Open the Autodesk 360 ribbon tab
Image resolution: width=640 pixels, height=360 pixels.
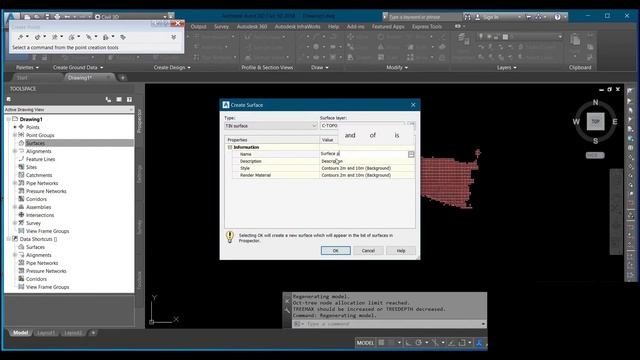click(252, 27)
